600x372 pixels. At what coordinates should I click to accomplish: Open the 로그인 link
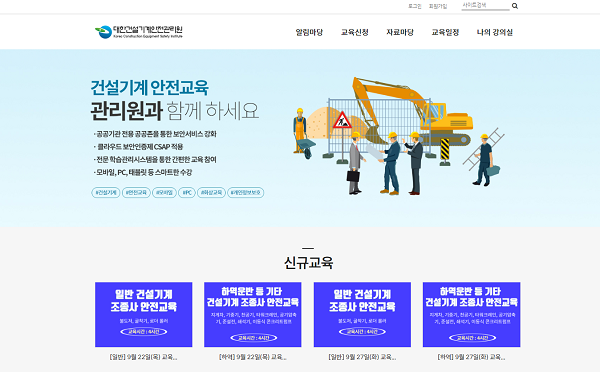(x=414, y=6)
